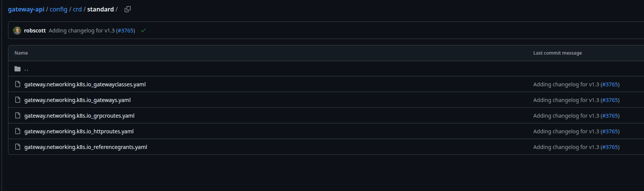The image size is (644, 191).
Task: Open pull request #3765 in the commit header
Action: click(126, 31)
